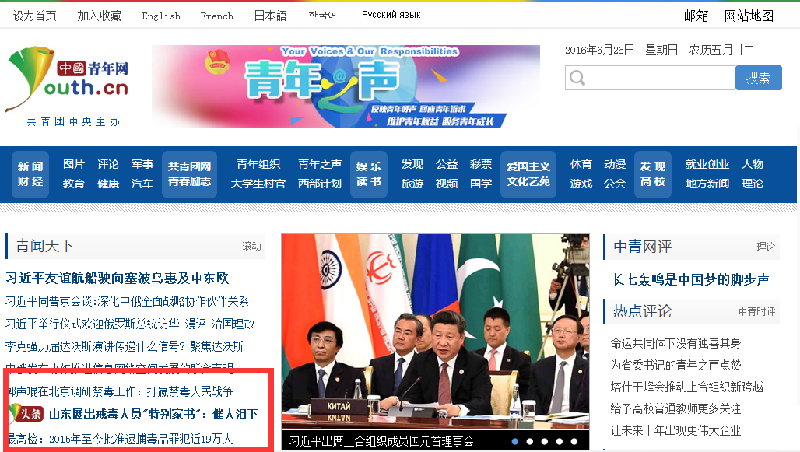Switch site language to English
The width and height of the screenshot is (800, 452).
(161, 16)
